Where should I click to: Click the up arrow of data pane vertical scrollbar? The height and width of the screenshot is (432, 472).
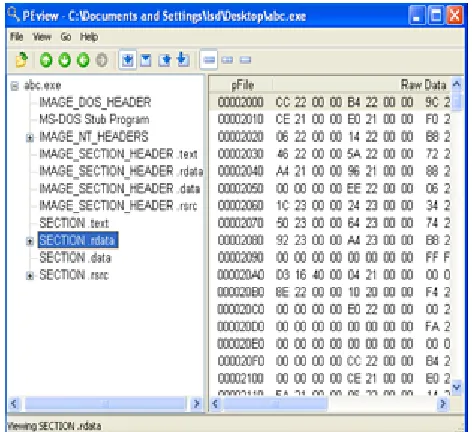[457, 85]
